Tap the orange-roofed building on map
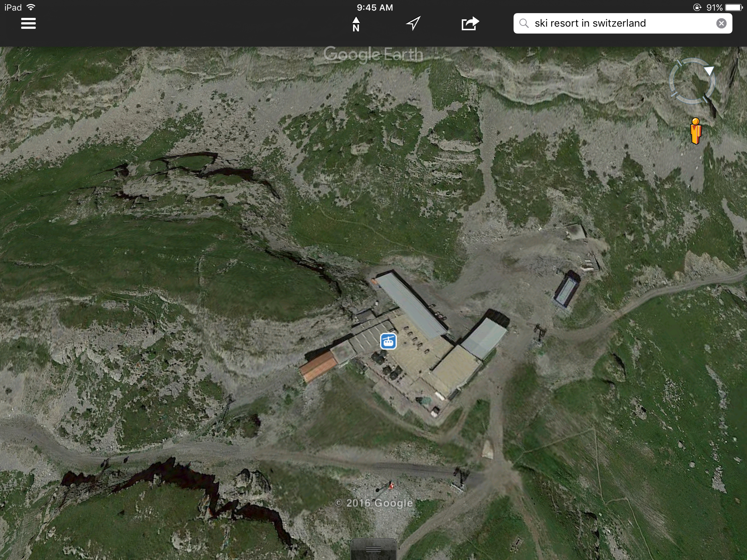747x560 pixels. (x=318, y=366)
